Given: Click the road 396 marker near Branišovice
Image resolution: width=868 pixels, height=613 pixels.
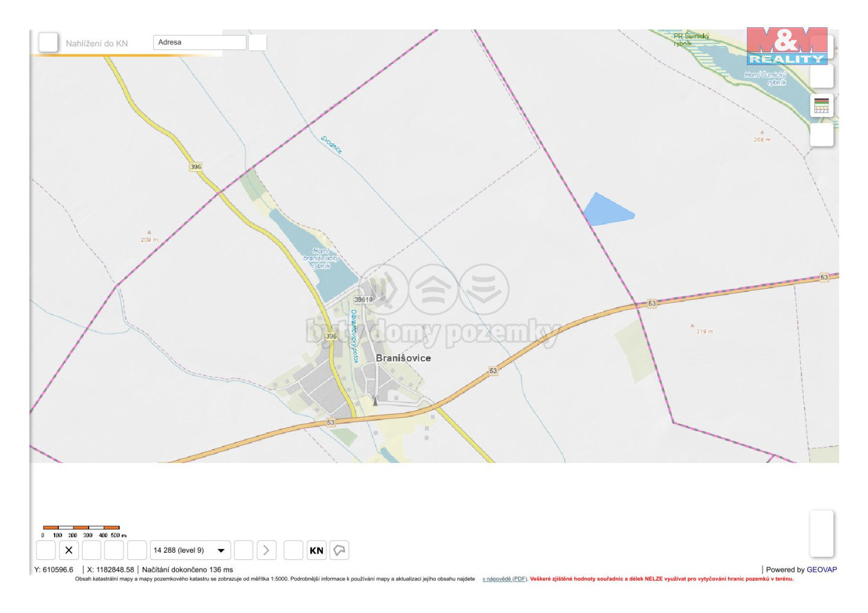Looking at the screenshot, I should coord(331,336).
